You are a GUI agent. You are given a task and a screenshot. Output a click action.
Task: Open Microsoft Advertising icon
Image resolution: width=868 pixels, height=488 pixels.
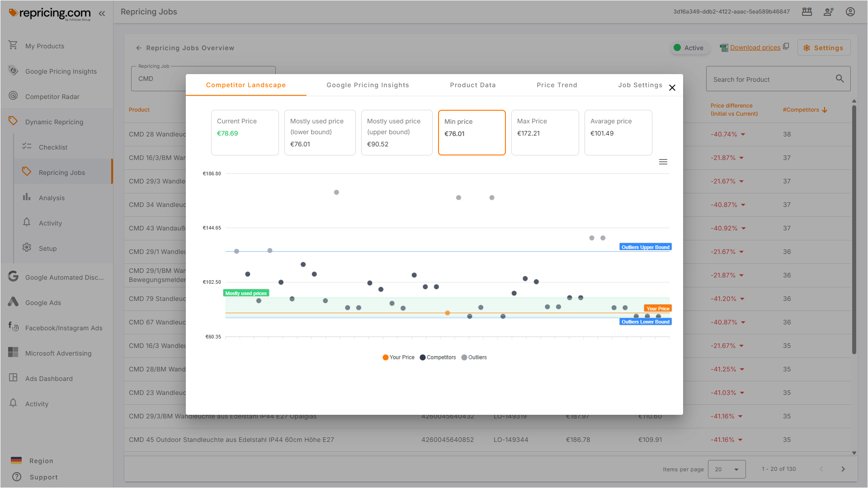click(13, 352)
